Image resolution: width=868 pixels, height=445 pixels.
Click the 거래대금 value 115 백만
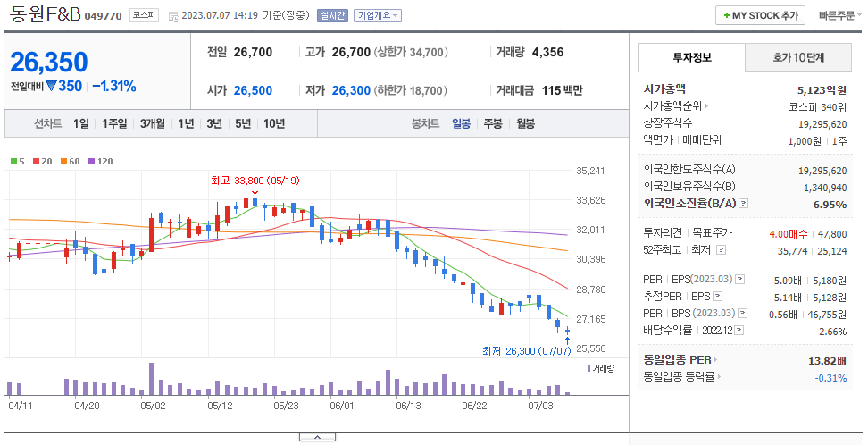pyautogui.click(x=562, y=90)
